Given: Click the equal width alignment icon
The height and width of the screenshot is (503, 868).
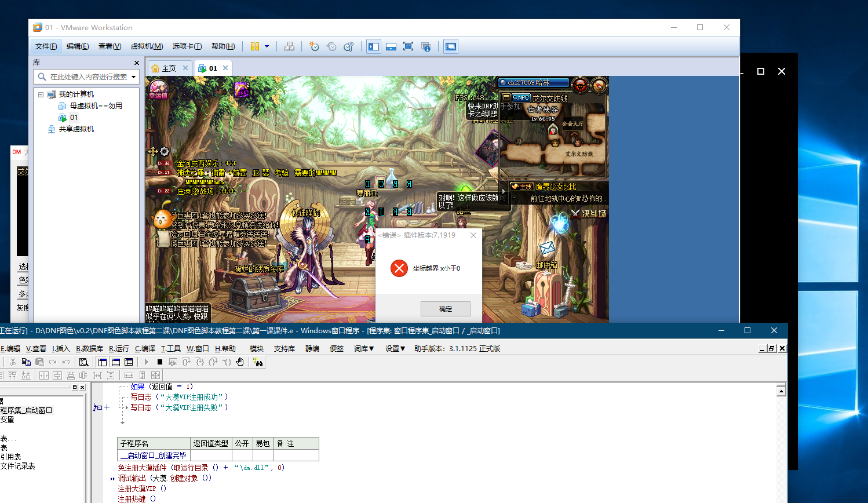Looking at the screenshot, I should tap(129, 375).
